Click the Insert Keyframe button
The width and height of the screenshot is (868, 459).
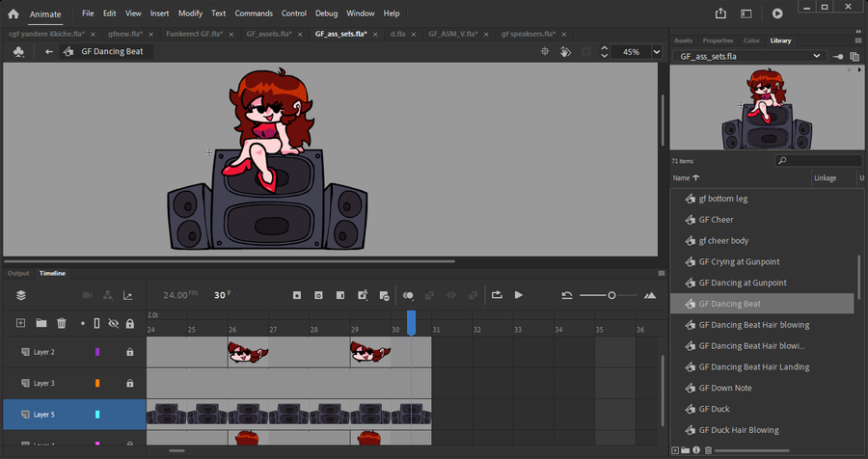click(297, 295)
